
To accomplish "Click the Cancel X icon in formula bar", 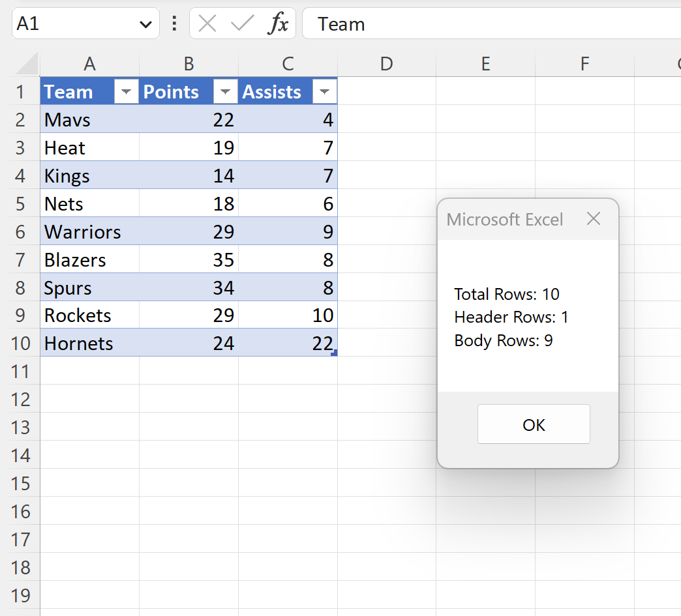I will click(207, 23).
